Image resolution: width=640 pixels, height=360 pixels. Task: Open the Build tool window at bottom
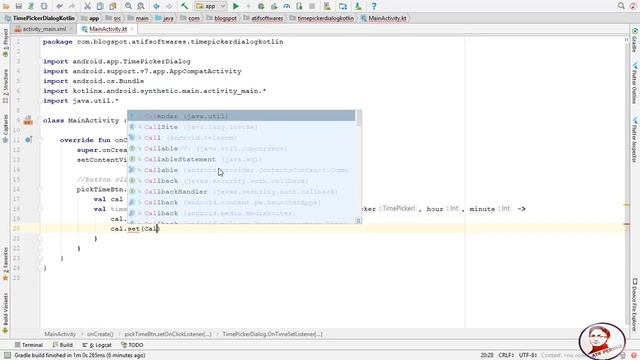(x=62, y=345)
